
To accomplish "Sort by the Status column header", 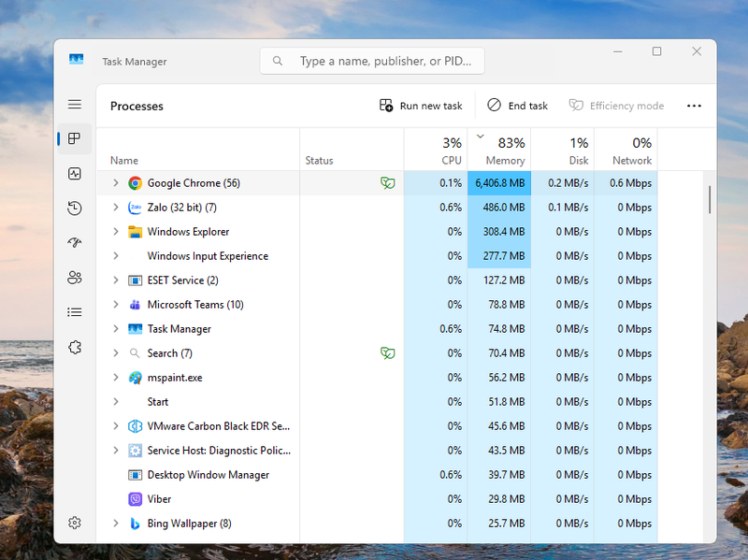I will [352, 150].
